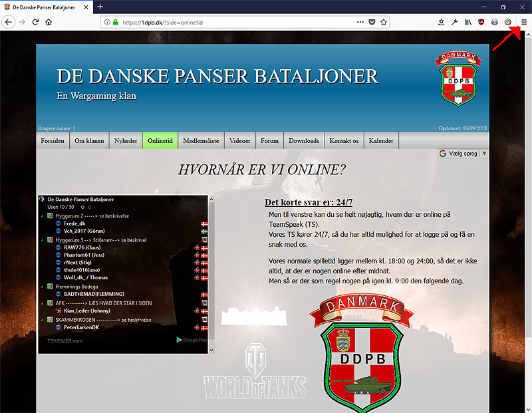Switch to the Medlemsliste menu tab

[x=200, y=141]
